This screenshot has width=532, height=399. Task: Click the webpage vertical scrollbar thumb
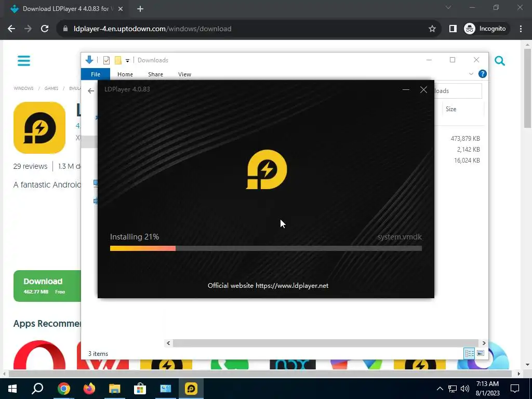tap(527, 88)
